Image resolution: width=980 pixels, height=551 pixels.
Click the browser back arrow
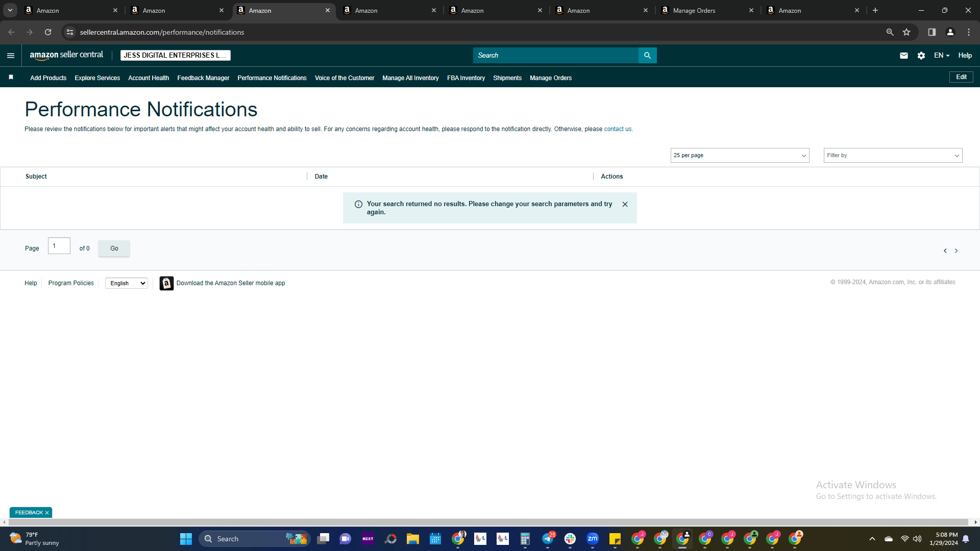11,32
